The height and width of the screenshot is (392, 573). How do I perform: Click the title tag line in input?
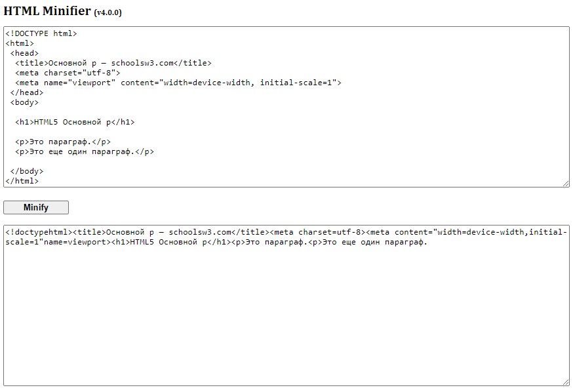pyautogui.click(x=113, y=63)
